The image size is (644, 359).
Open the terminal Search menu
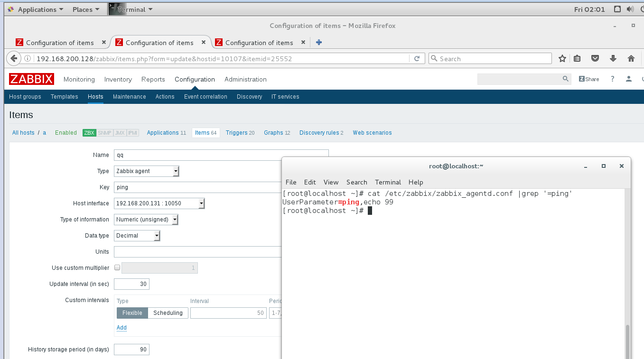click(x=357, y=182)
